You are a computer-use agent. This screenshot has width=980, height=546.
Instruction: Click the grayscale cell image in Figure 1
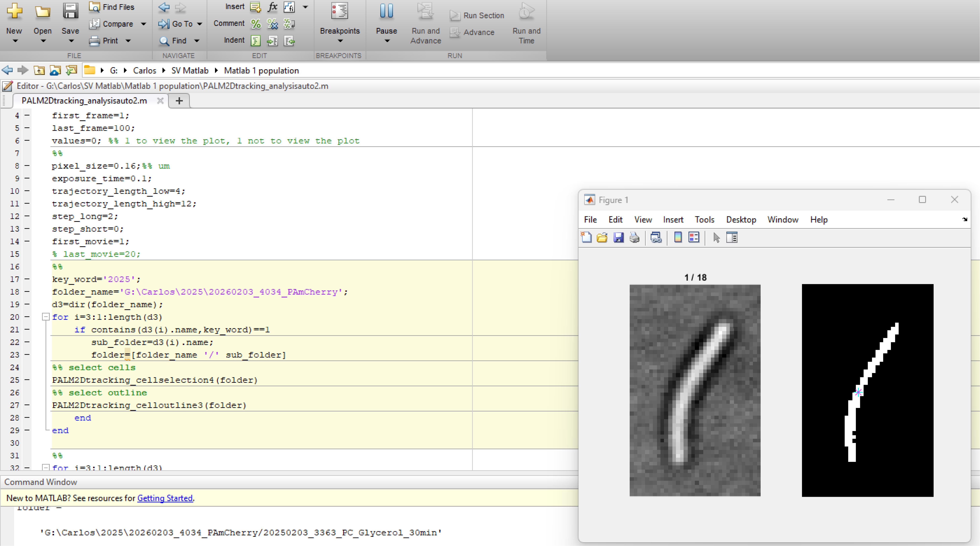tap(695, 390)
